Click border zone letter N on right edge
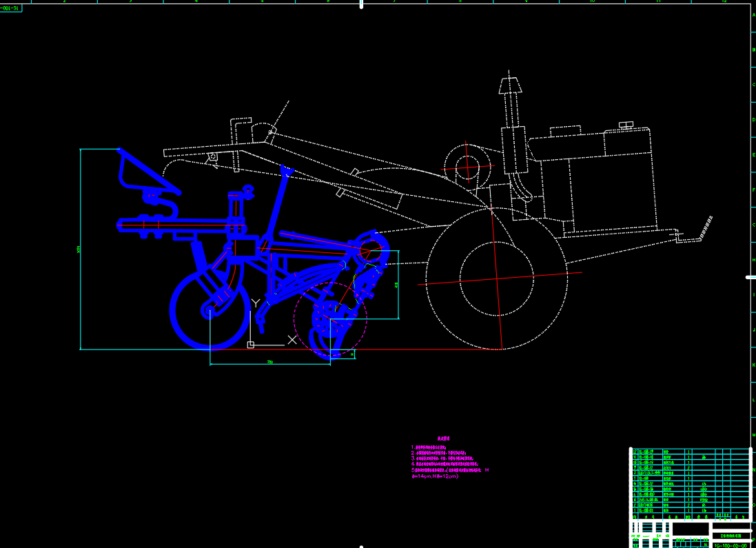 (754, 470)
